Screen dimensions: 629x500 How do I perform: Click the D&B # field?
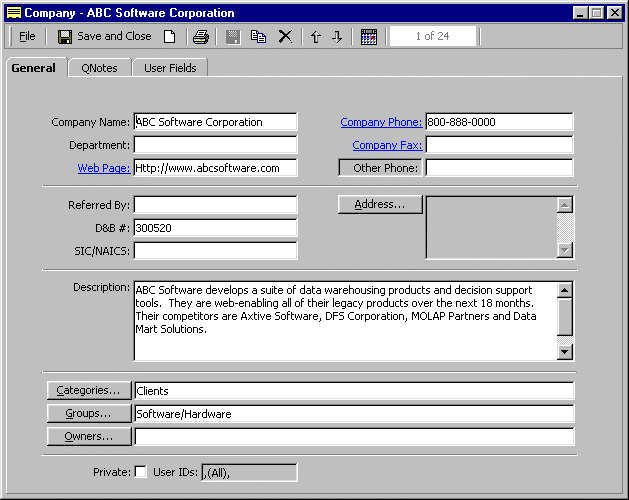click(x=215, y=228)
